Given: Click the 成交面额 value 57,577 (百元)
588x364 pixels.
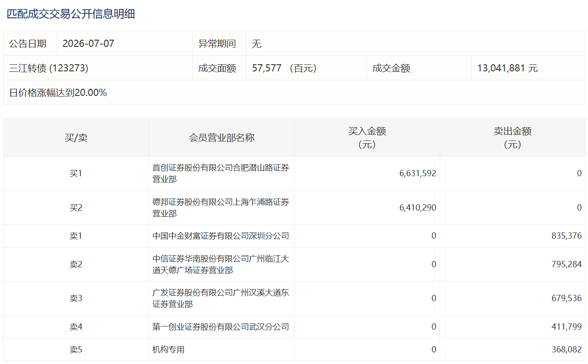Looking at the screenshot, I should coord(284,68).
